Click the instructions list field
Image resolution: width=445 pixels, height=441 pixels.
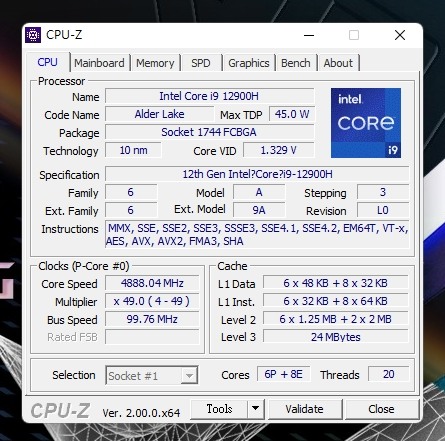[x=257, y=234]
